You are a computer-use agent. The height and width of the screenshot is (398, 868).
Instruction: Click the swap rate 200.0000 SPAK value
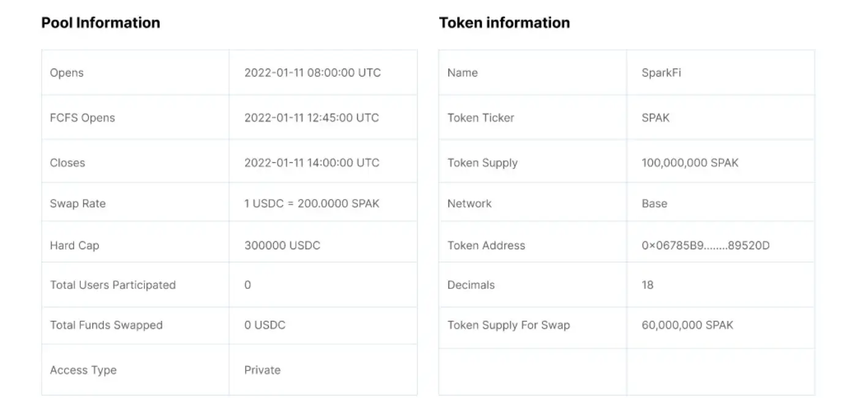312,204
